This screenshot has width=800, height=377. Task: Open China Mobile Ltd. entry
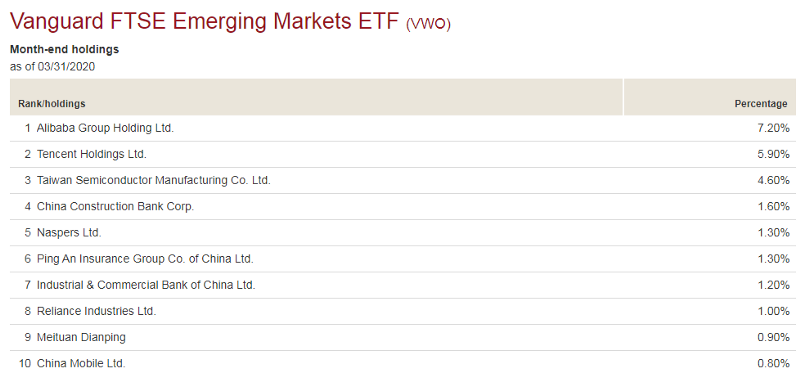[x=81, y=364]
